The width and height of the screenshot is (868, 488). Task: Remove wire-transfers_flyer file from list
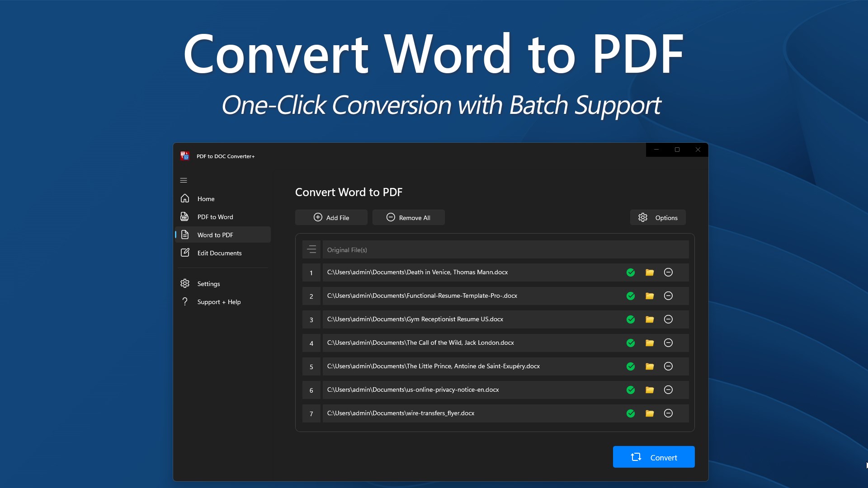point(668,413)
